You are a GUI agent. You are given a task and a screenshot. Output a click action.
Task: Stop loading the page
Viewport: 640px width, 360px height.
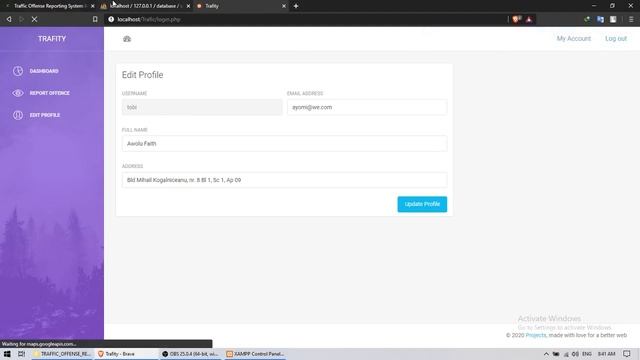pyautogui.click(x=34, y=19)
